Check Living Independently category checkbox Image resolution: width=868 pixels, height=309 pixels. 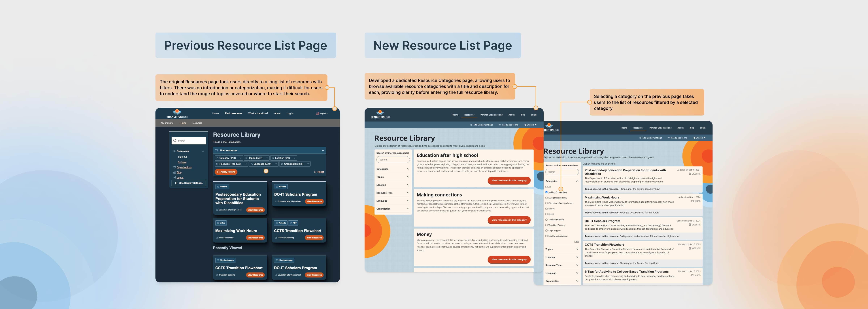(546, 198)
